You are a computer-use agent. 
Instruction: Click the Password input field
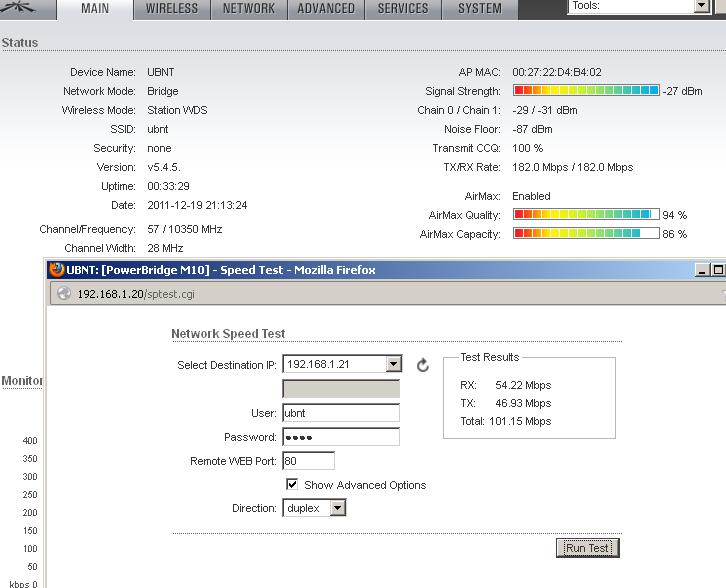pyautogui.click(x=341, y=437)
